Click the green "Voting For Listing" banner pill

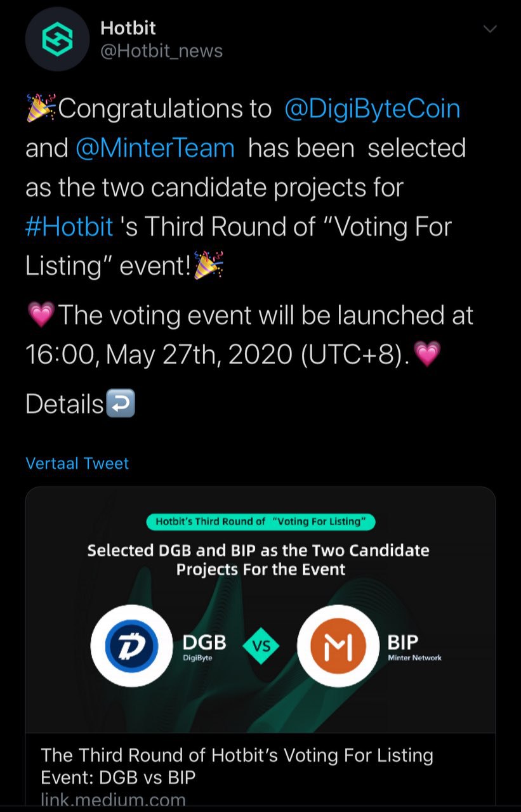pyautogui.click(x=261, y=522)
